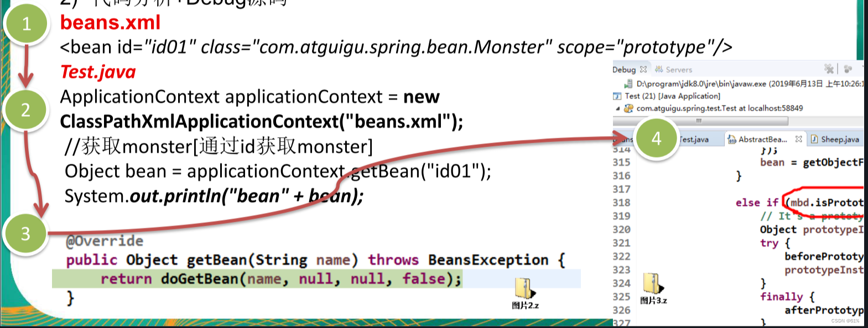Image resolution: width=868 pixels, height=328 pixels.
Task: Select the AbstractBea... editor tab
Action: pos(762,139)
